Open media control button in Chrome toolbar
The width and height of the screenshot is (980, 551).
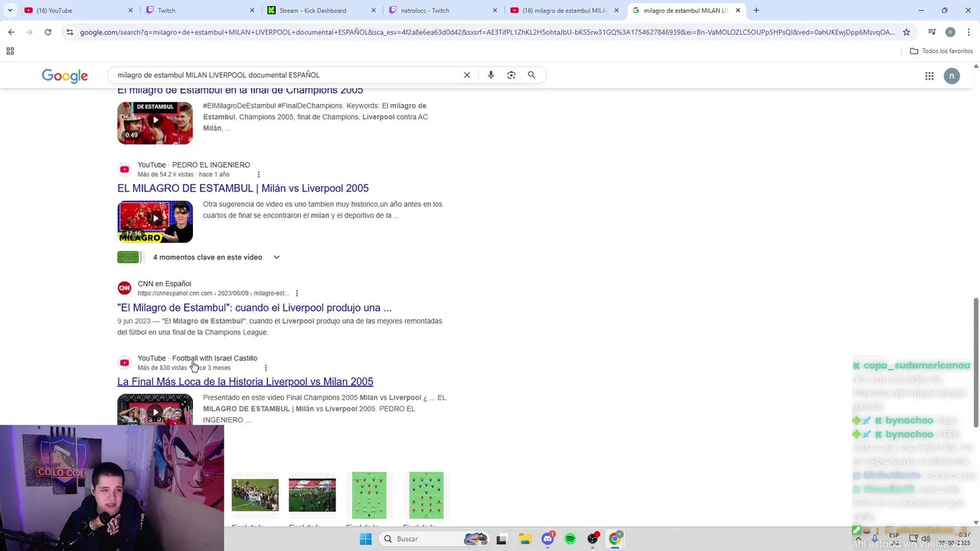click(932, 32)
